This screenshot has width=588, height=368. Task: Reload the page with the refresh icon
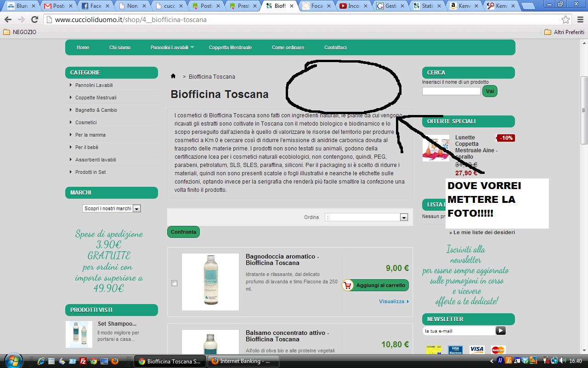(x=34, y=20)
